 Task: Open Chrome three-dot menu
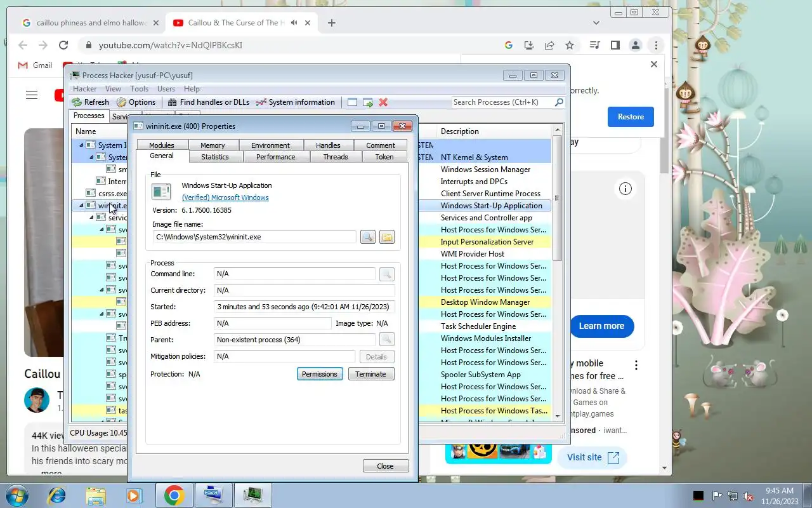(x=656, y=45)
